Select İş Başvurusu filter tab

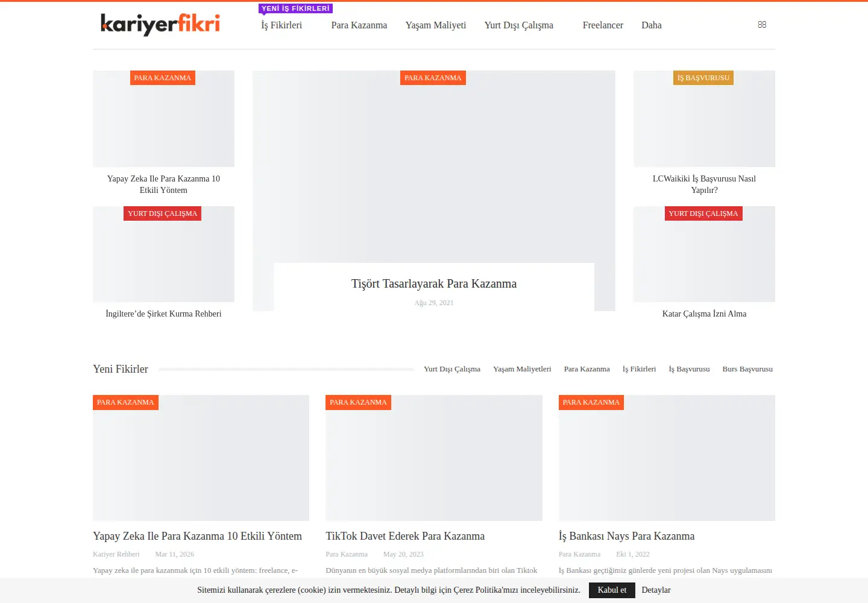click(689, 369)
